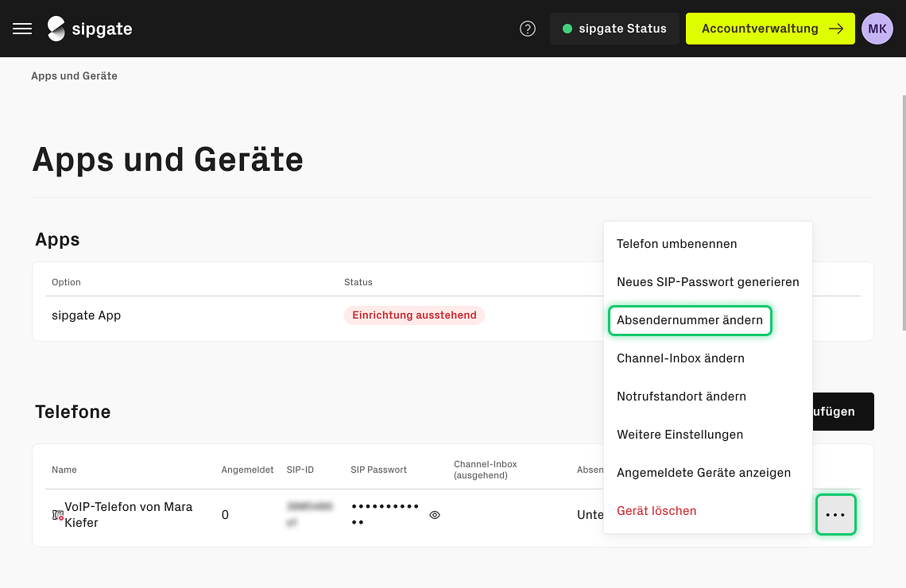Click the Einrichtung ausstehend status badge
Image resolution: width=906 pixels, height=588 pixels.
coord(414,315)
